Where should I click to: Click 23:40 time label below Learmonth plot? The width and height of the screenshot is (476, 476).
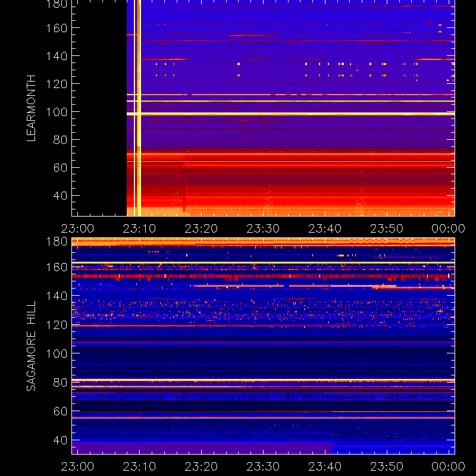tap(325, 228)
